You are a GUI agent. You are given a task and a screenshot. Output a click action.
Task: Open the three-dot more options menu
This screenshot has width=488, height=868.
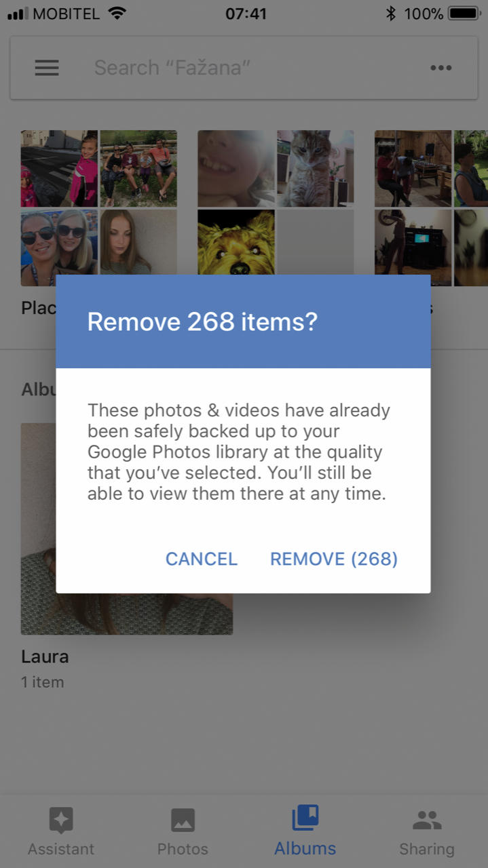[x=440, y=68]
